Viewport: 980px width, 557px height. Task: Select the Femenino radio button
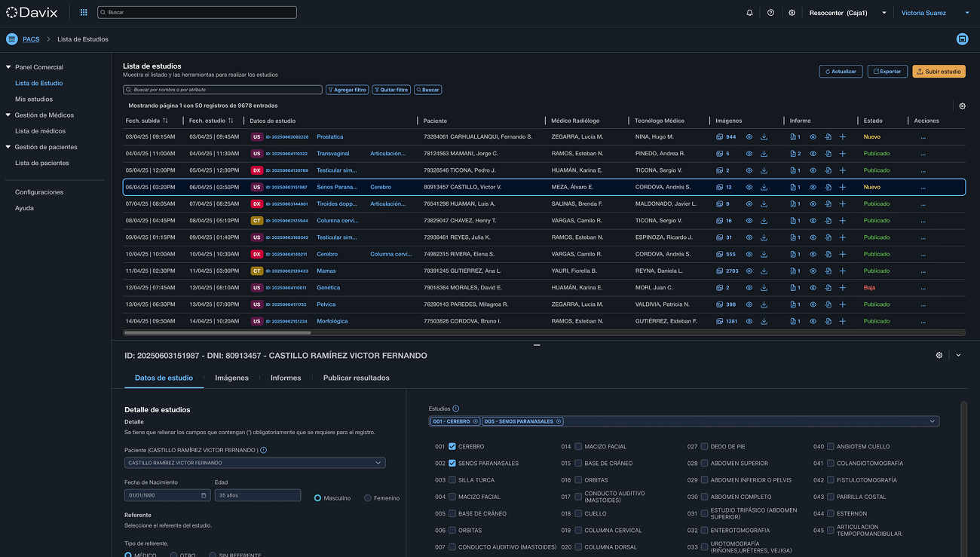coord(368,498)
